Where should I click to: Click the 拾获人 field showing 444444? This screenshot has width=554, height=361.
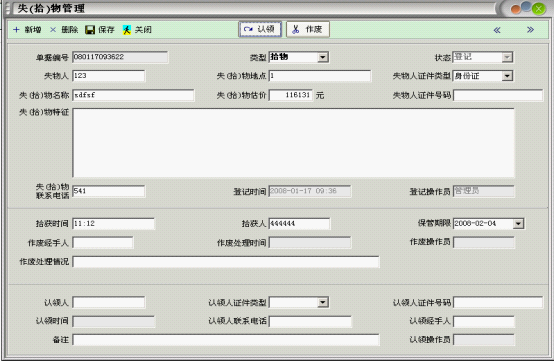click(299, 224)
